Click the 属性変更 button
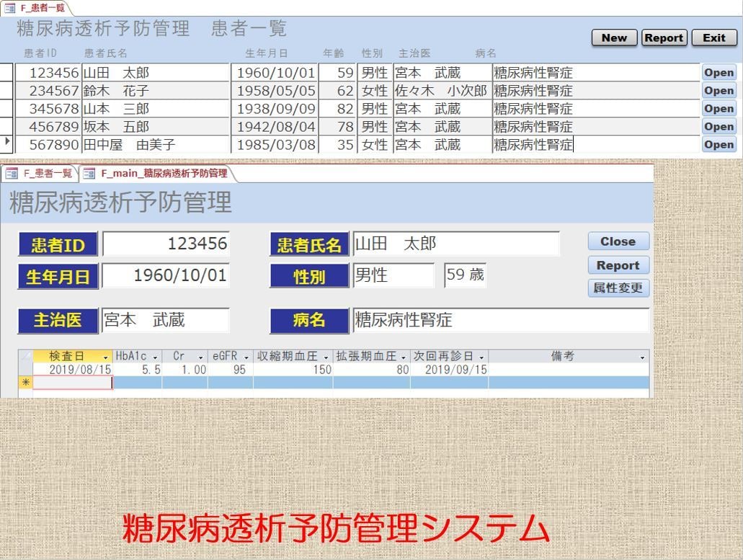The height and width of the screenshot is (560, 743). [618, 288]
